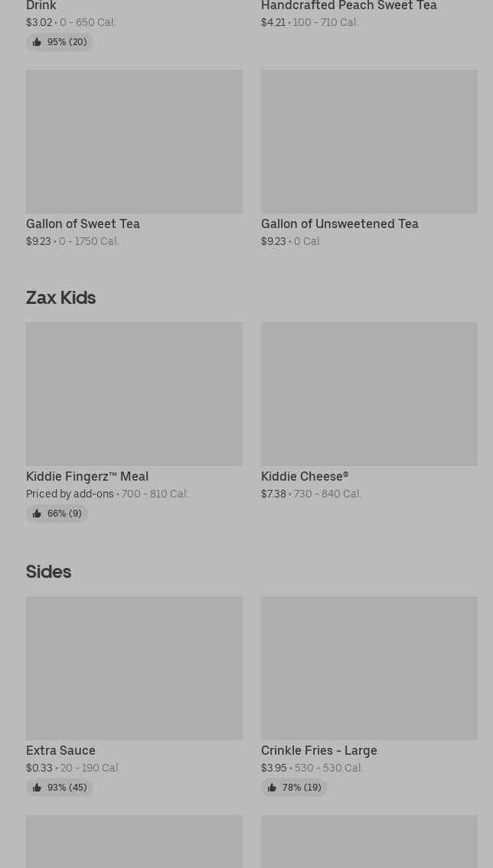Click the Sides section heading
The width and height of the screenshot is (493, 868).
coord(48,571)
